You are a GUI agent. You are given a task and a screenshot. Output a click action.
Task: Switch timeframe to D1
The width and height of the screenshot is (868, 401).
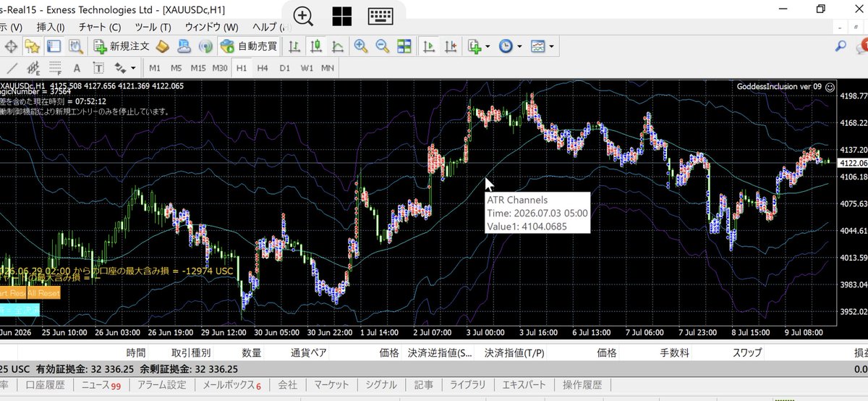tap(284, 68)
